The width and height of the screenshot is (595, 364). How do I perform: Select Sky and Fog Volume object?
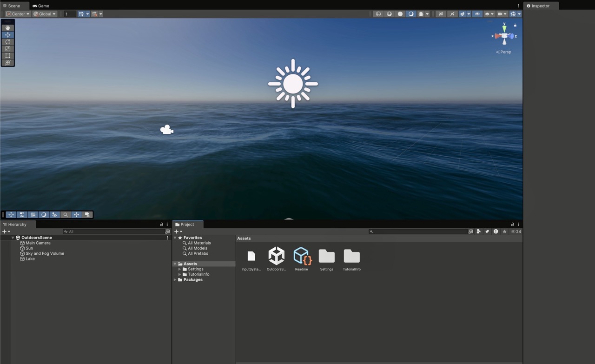45,254
